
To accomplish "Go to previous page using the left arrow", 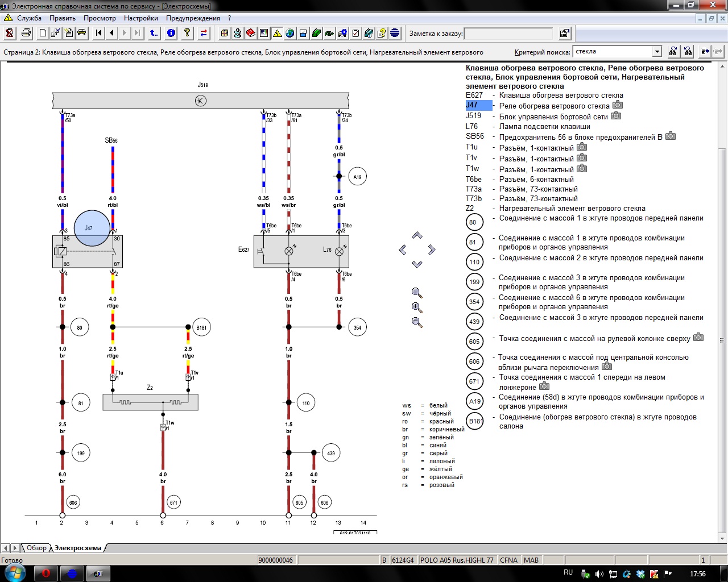I will 112,33.
